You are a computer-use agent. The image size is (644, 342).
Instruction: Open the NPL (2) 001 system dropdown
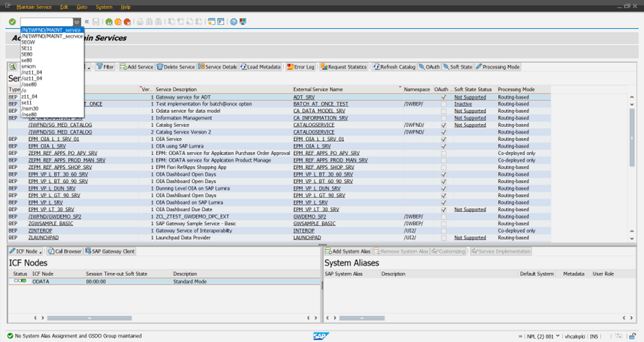543,337
